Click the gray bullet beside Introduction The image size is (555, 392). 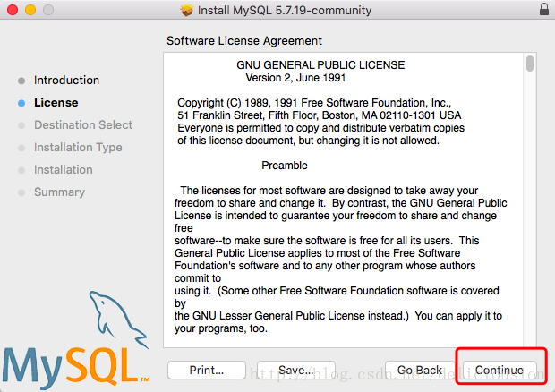coord(21,81)
